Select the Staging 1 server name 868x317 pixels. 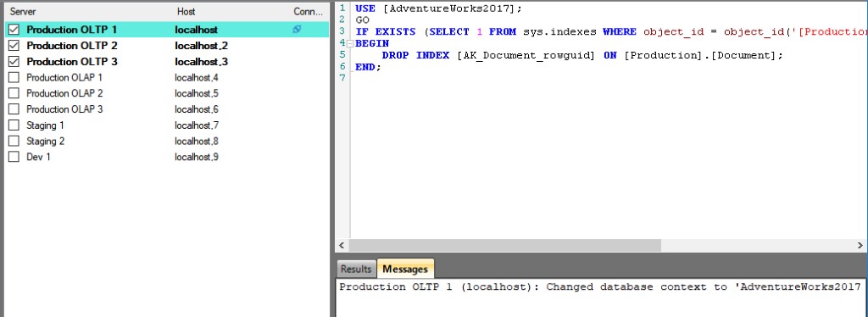tap(45, 125)
